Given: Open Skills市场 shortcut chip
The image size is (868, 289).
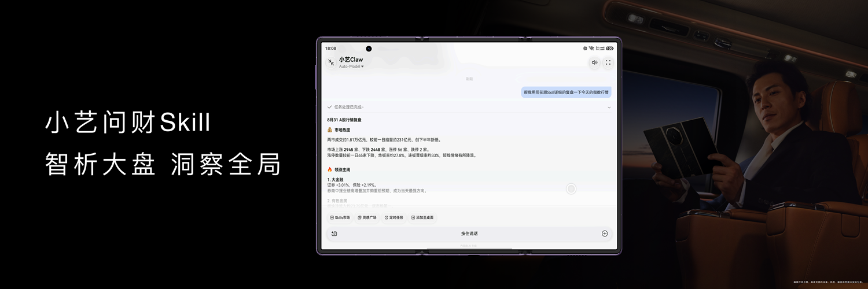Looking at the screenshot, I should click(340, 217).
